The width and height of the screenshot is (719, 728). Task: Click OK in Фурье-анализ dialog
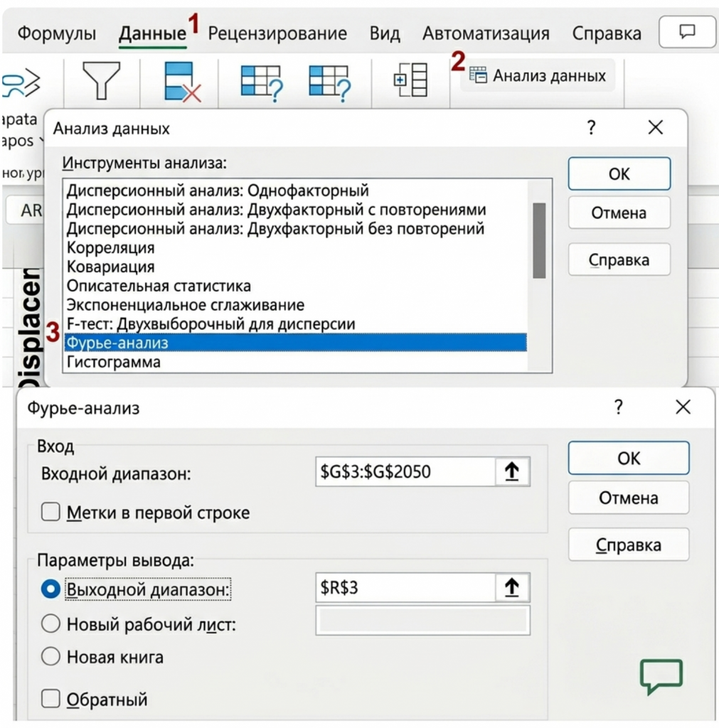point(629,459)
